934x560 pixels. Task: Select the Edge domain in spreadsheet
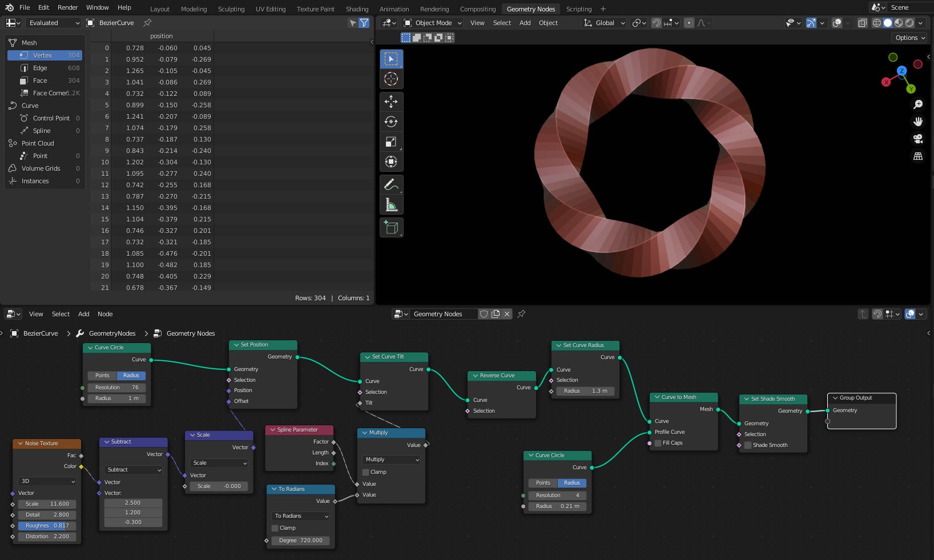pyautogui.click(x=40, y=68)
